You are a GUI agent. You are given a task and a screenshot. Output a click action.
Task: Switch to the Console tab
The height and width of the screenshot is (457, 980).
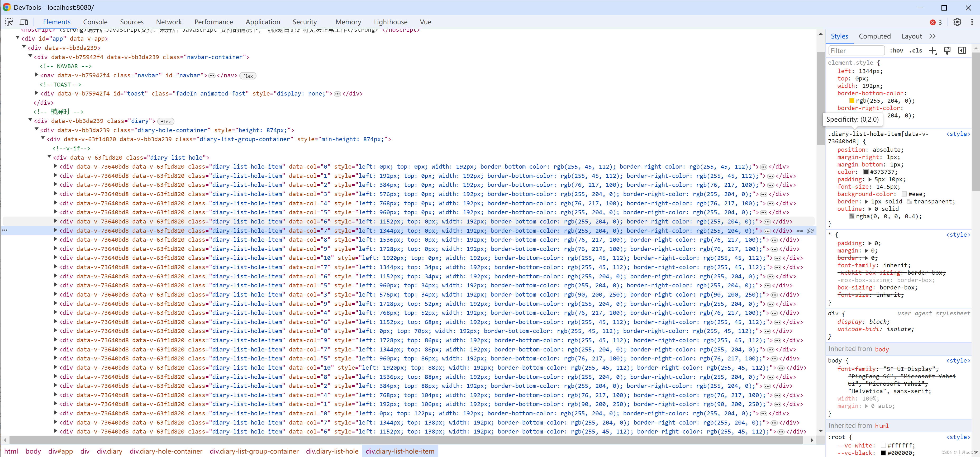click(x=95, y=22)
